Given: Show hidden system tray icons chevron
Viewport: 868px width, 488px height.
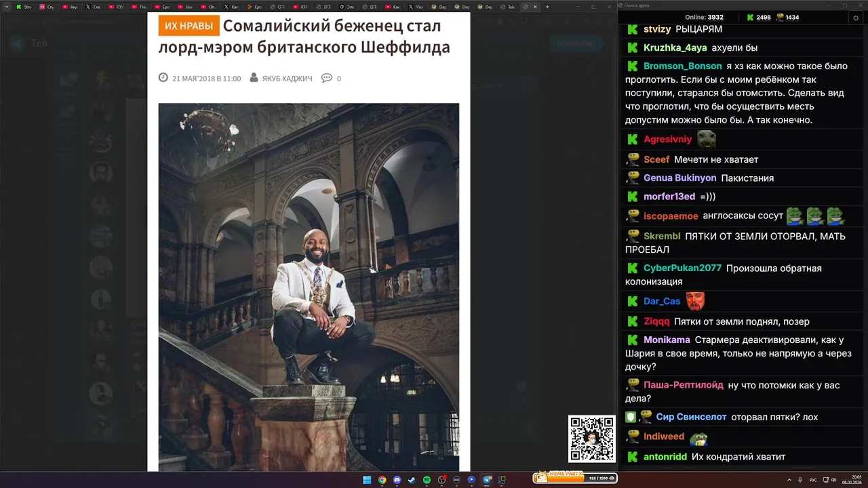Looking at the screenshot, I should click(789, 480).
